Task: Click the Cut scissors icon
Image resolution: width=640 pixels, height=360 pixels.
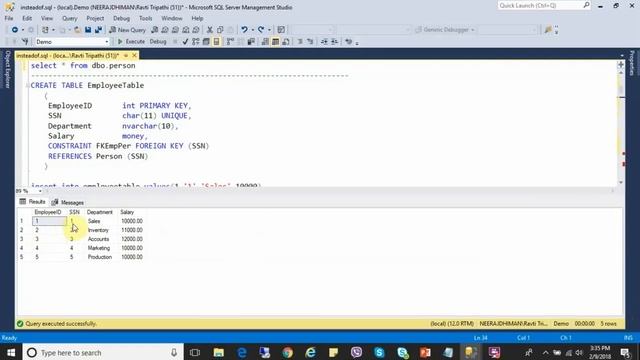Action: [210, 30]
